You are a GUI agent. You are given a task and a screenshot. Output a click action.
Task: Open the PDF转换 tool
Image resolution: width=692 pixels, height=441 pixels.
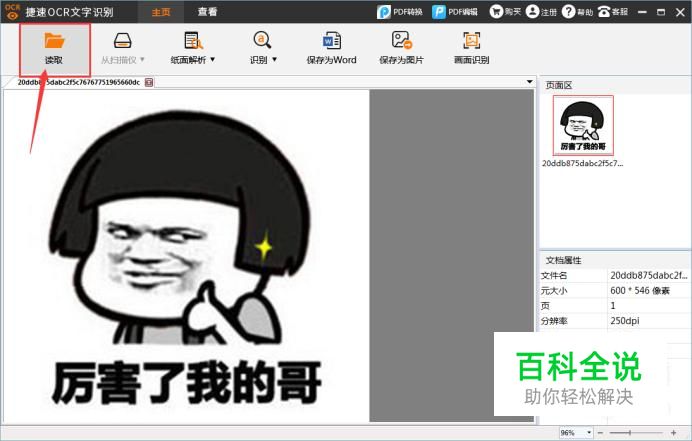(x=400, y=12)
